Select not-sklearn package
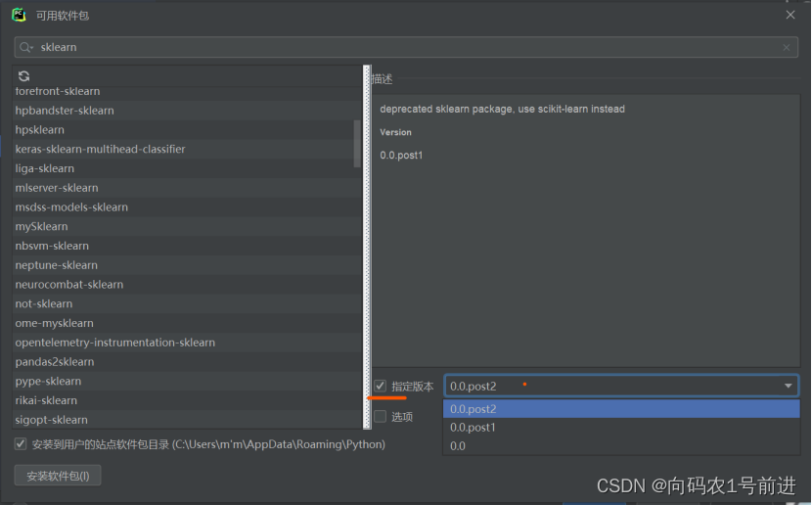 point(187,303)
